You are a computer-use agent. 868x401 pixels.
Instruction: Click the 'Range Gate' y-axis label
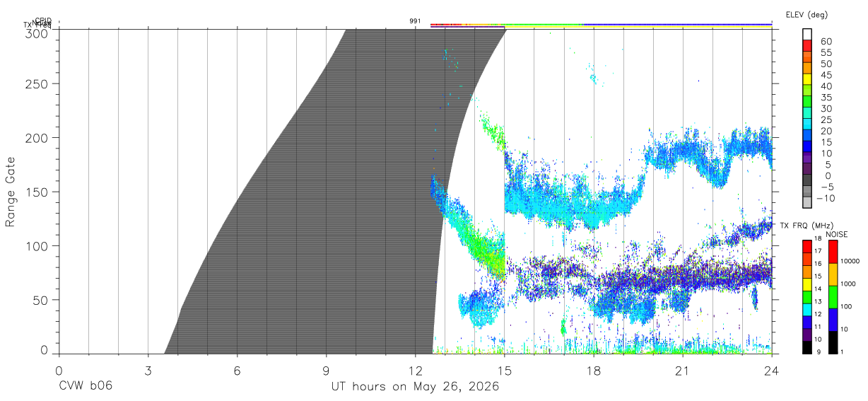[11, 192]
